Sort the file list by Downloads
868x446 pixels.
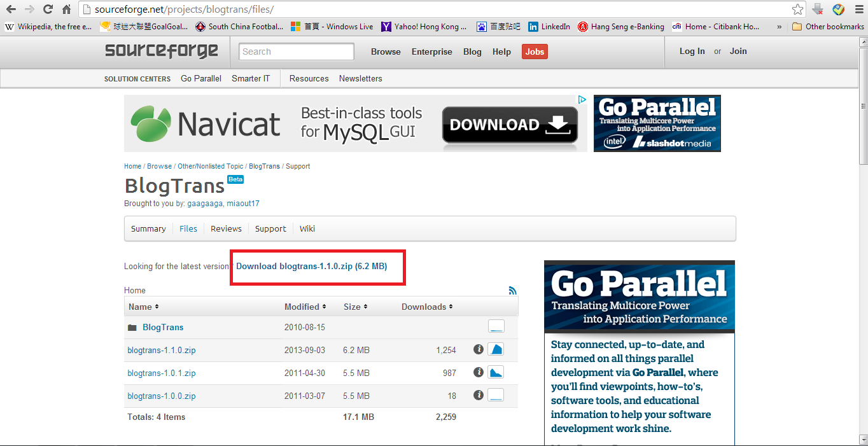click(427, 307)
